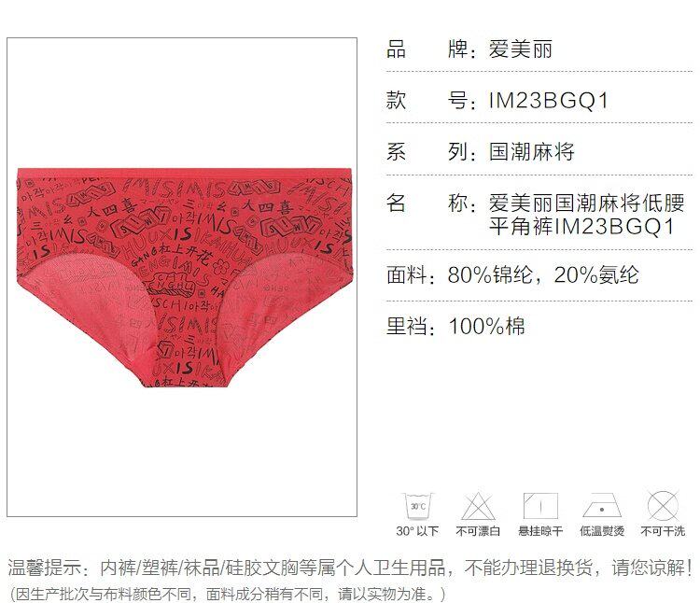Image resolution: width=700 pixels, height=603 pixels.
Task: Click the brand name 爱美丽
Action: coord(521,49)
